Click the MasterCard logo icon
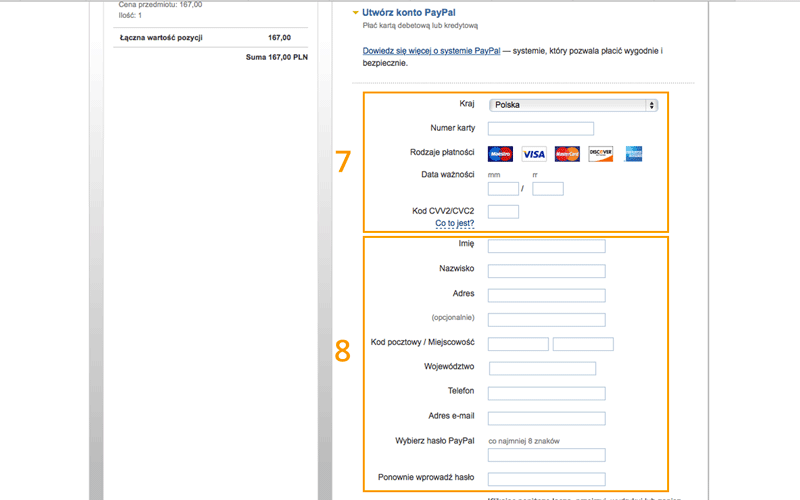Image resolution: width=800 pixels, height=500 pixels. (x=567, y=154)
